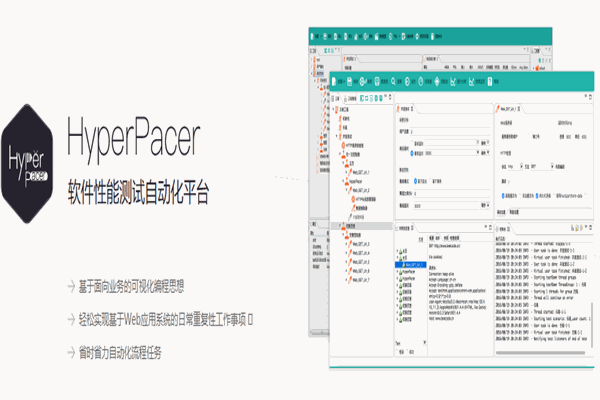Toggle the first blue checked checkbox in HTTP panel

503,196
